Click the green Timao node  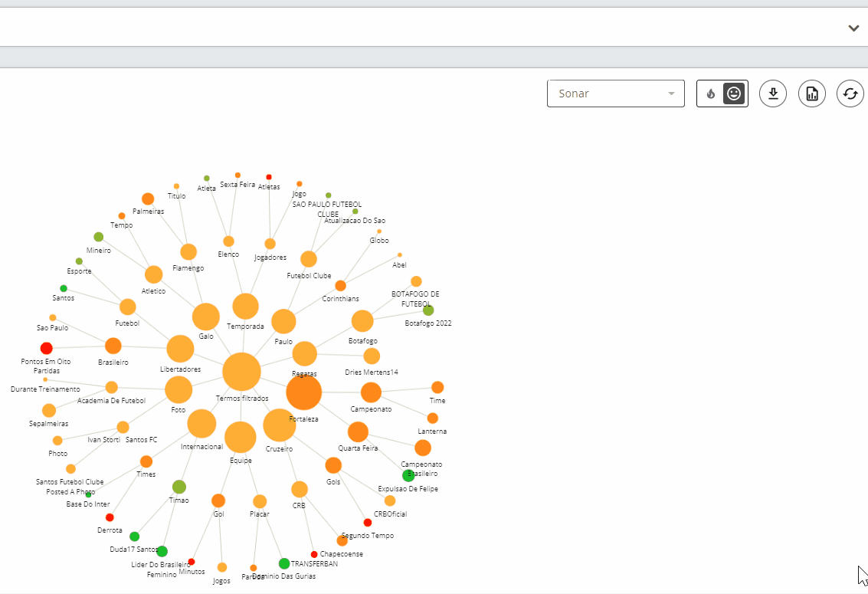[179, 487]
